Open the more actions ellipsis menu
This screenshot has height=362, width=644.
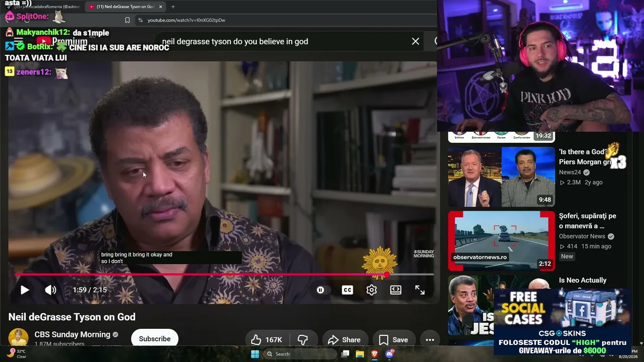coord(430,340)
